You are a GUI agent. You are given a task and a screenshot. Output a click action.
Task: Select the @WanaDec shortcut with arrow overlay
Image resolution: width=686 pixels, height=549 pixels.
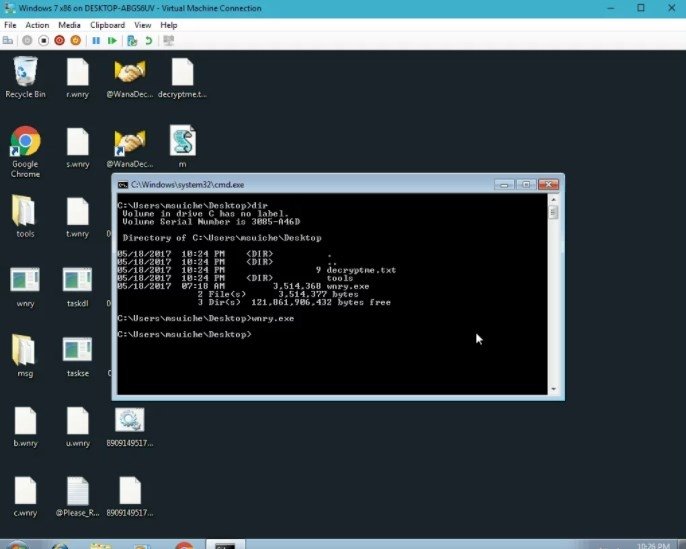130,148
